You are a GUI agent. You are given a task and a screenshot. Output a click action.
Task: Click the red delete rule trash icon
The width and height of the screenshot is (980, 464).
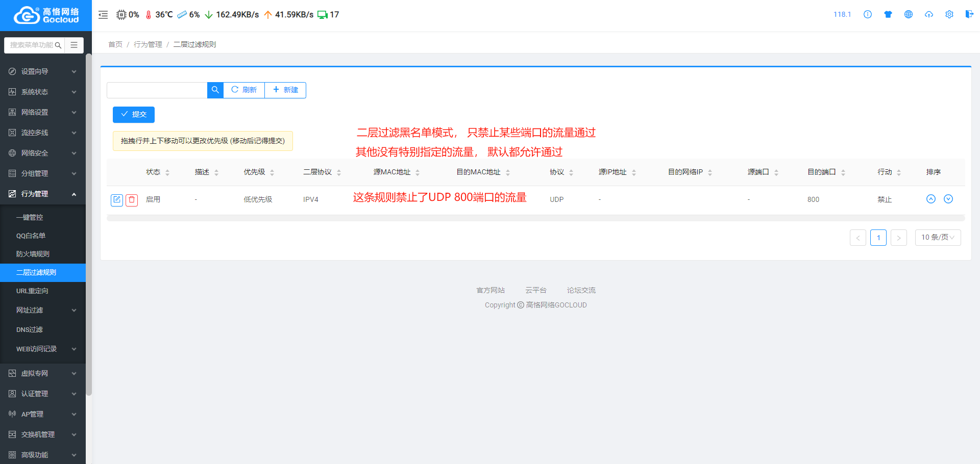coord(132,200)
